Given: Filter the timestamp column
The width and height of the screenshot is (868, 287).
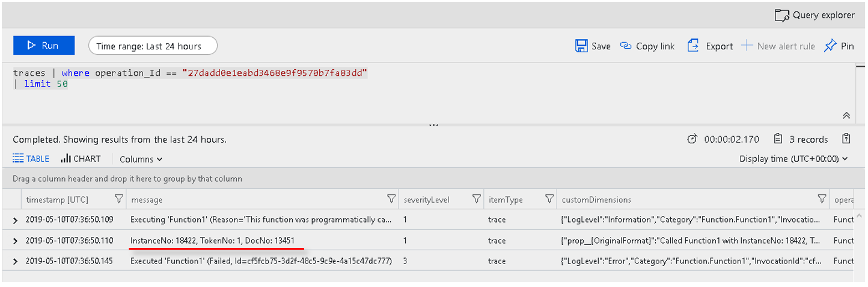Looking at the screenshot, I should (118, 199).
